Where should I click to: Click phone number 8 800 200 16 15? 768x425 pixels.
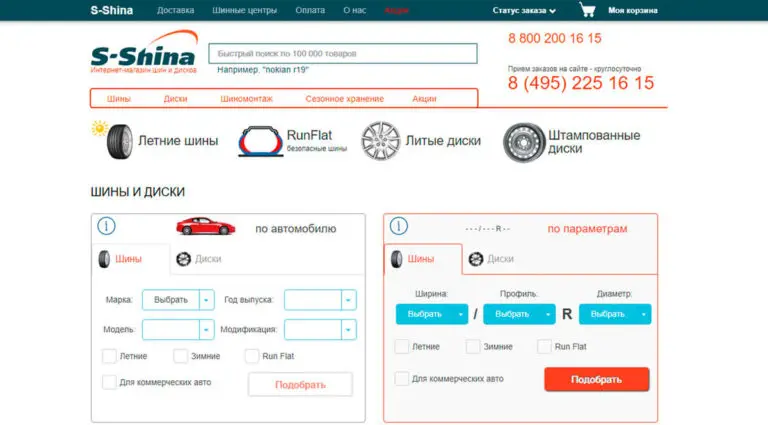[554, 38]
